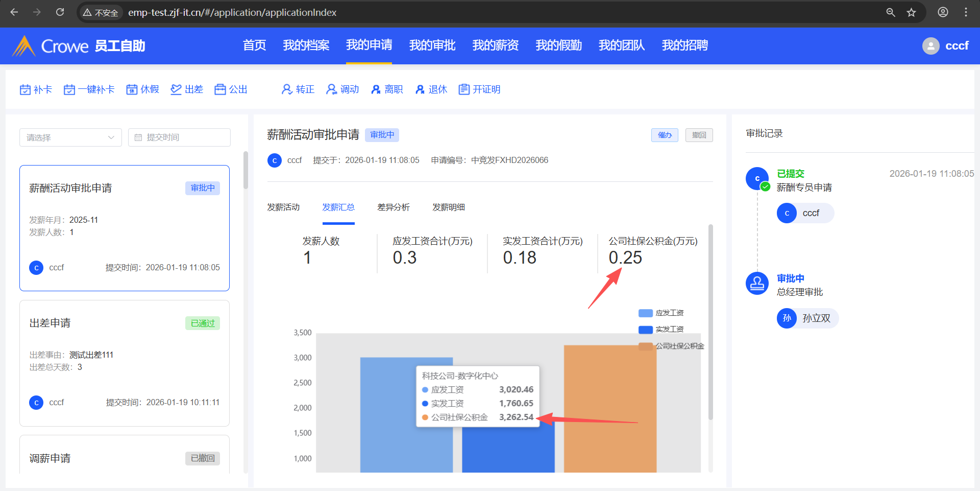Click the 补卡 calendar icon
This screenshot has width=980, height=491.
tap(25, 90)
